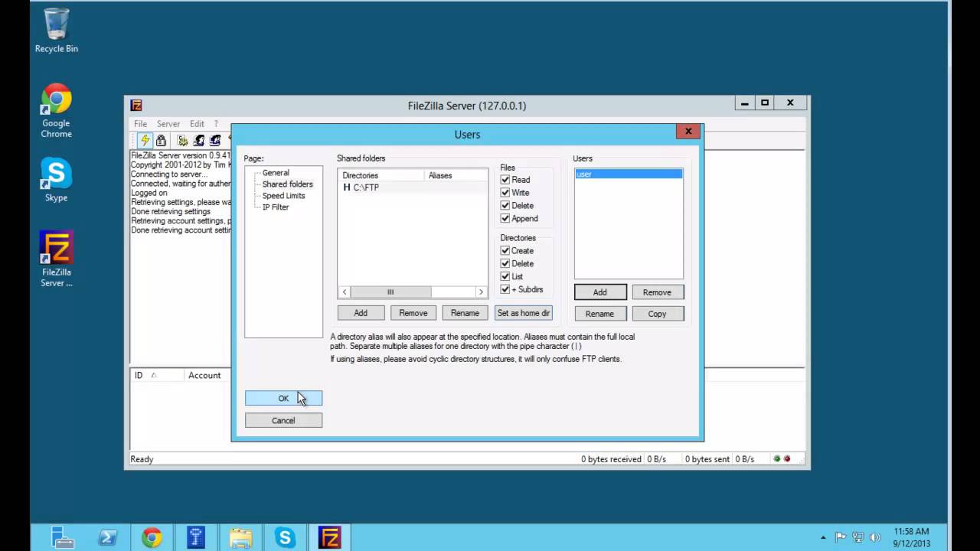Open server settings via gear toolbar icon
Screen dimensions: 980x551
(x=183, y=140)
